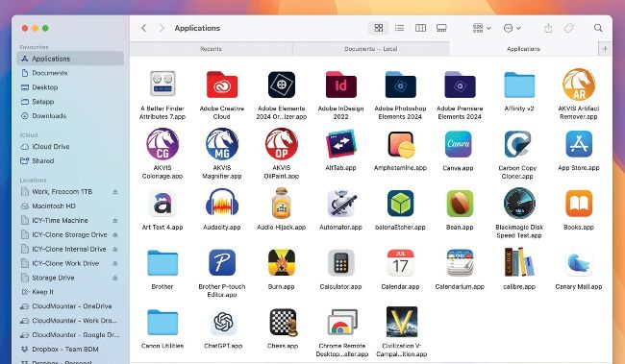Select the calibre app icon
This screenshot has height=364, width=625.
pyautogui.click(x=519, y=262)
